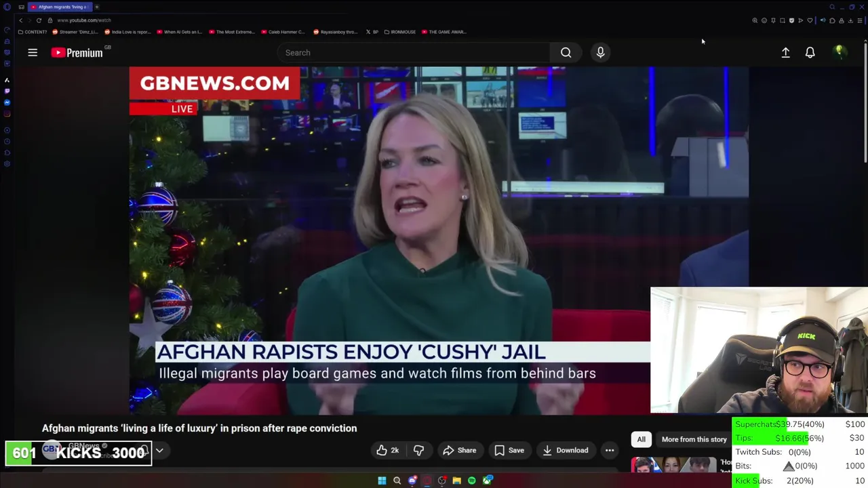Select 'More from this story' chip

(x=694, y=439)
